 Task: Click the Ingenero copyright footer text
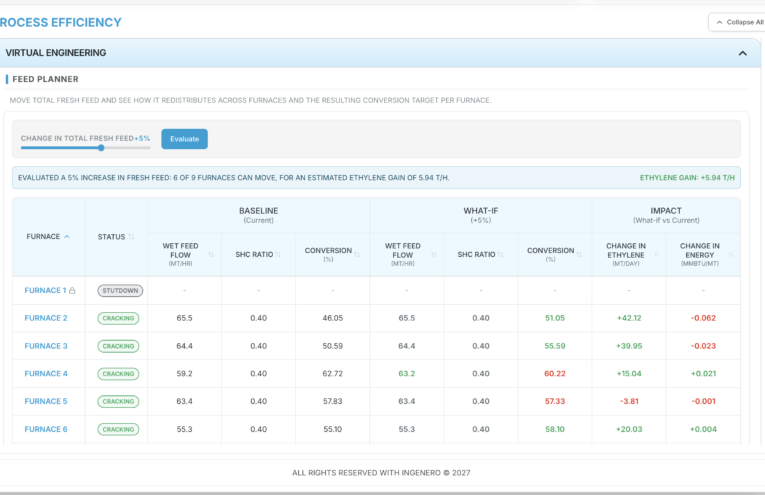point(381,473)
